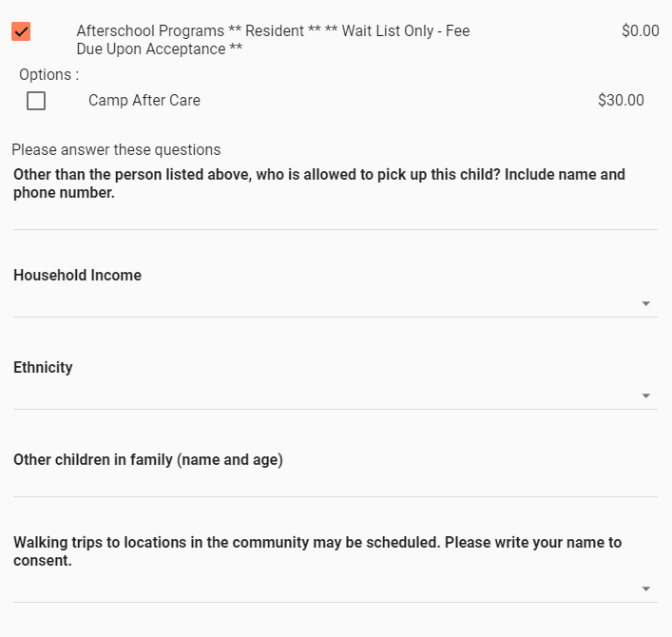Focus the authorized pick-up person input field
Screen dimensions: 672x637
pyautogui.click(x=335, y=217)
